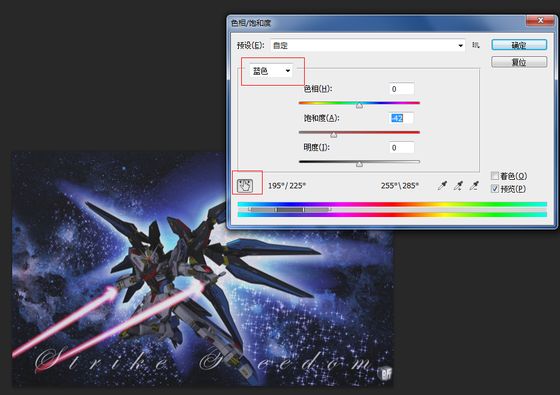The height and width of the screenshot is (395, 560).
Task: Click the saturation slider handle
Action: coord(334,135)
